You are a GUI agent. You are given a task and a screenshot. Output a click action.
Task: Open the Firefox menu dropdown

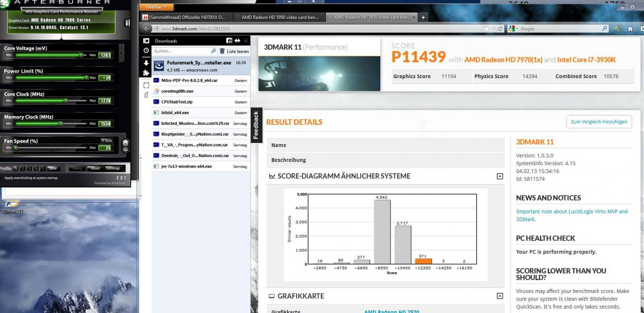pos(156,7)
